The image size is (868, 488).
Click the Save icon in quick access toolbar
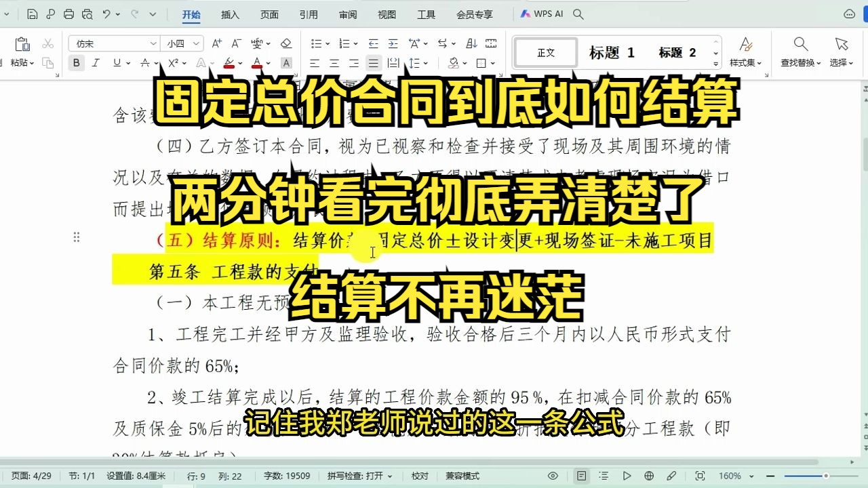tap(33, 14)
